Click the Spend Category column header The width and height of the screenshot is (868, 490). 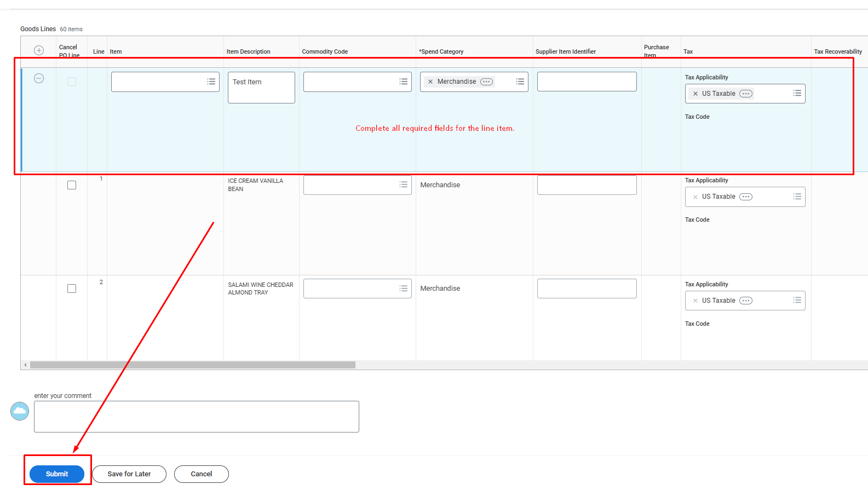(441, 51)
